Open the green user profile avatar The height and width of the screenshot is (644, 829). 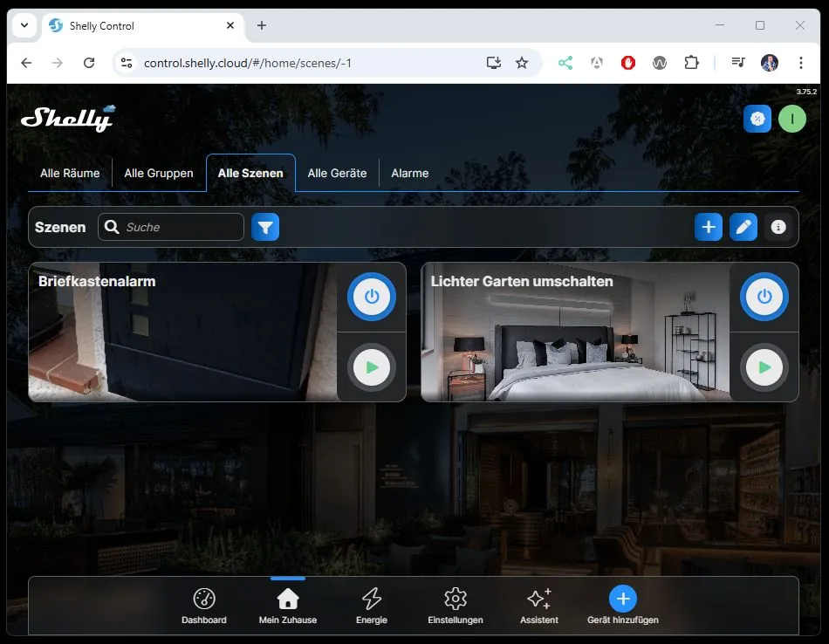tap(791, 119)
